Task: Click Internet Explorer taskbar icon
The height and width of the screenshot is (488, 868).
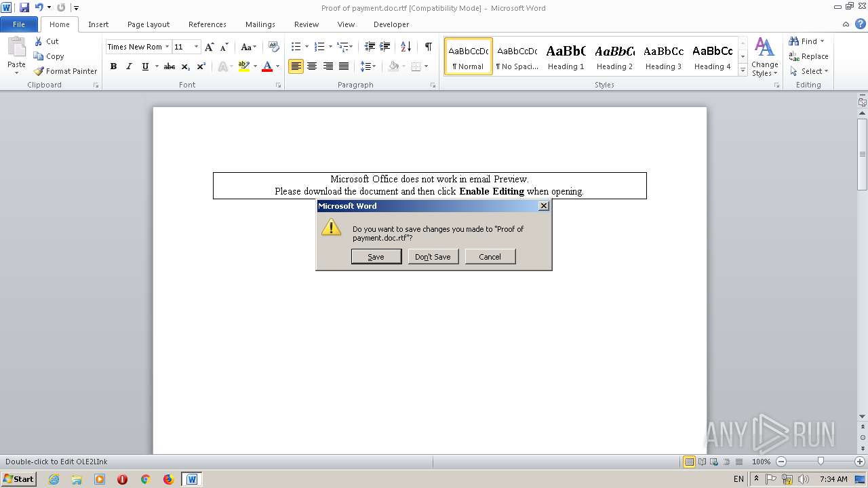Action: (54, 479)
